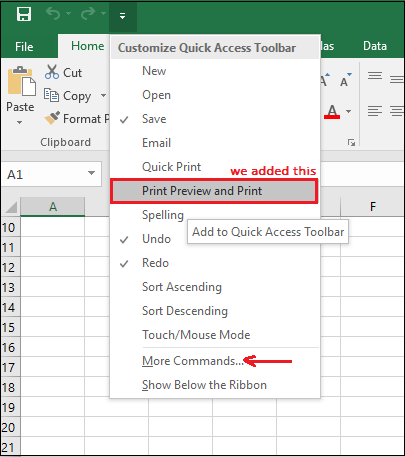The image size is (405, 457).
Task: Select row 11 header
Action: pos(10,247)
